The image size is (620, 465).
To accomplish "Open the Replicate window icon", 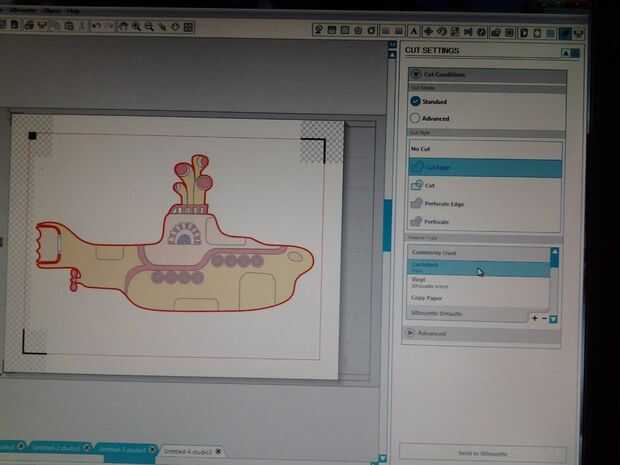I will click(481, 32).
